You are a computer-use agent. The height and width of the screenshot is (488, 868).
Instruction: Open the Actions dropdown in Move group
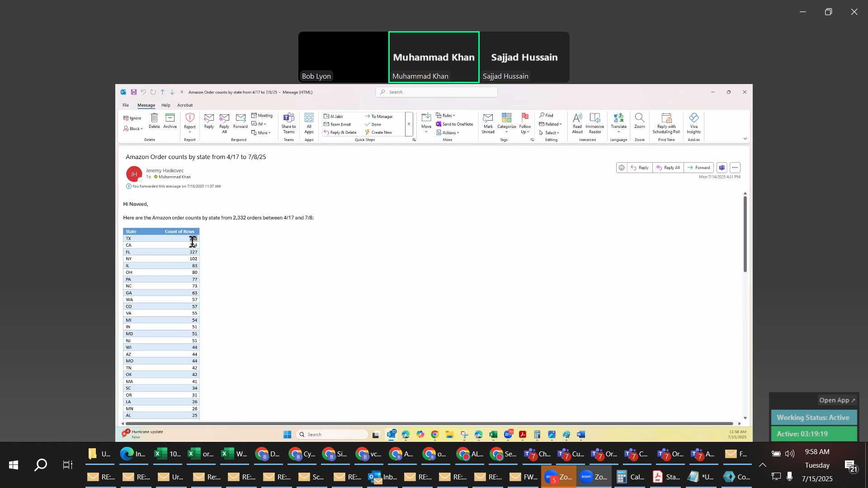coord(448,133)
